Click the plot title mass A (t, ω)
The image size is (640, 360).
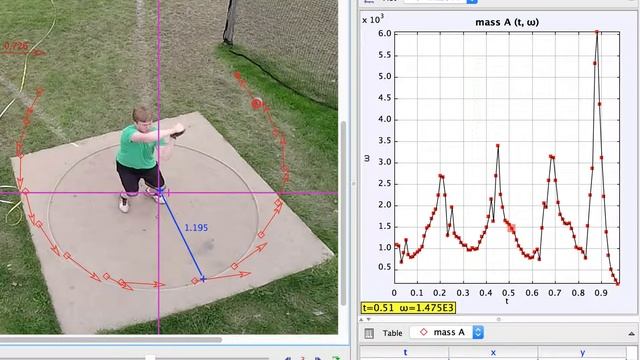coord(507,22)
